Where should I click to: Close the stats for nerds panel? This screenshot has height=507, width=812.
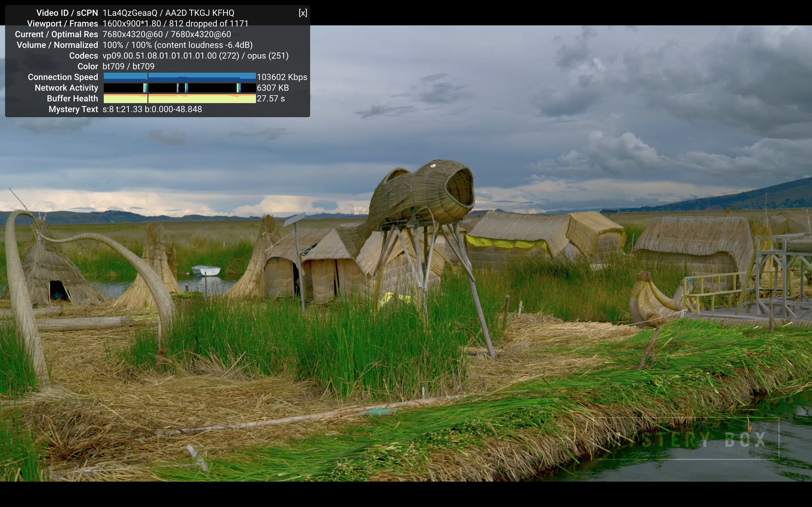tap(303, 13)
